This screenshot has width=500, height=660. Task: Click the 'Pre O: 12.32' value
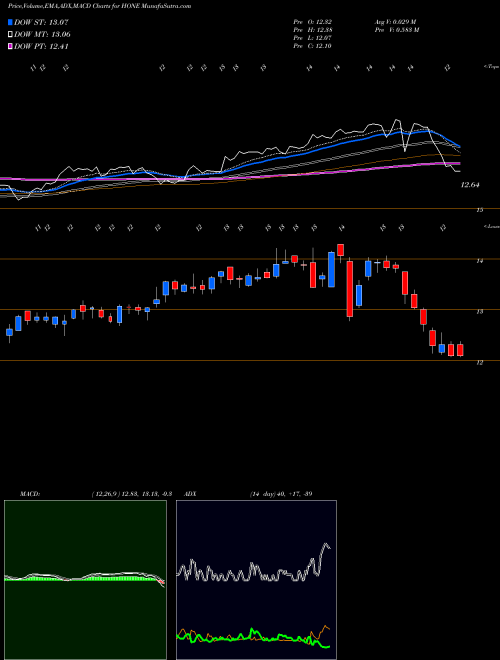point(313,22)
